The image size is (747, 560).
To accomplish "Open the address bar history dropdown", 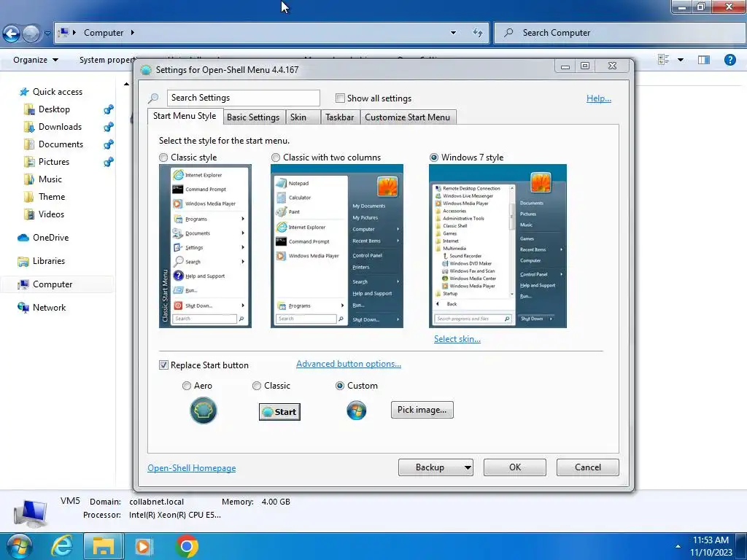I will [x=453, y=32].
